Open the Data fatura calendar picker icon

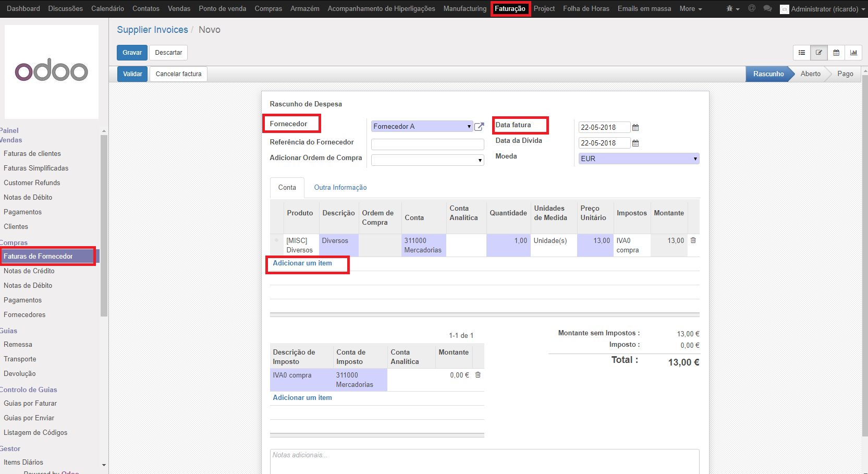pyautogui.click(x=635, y=127)
